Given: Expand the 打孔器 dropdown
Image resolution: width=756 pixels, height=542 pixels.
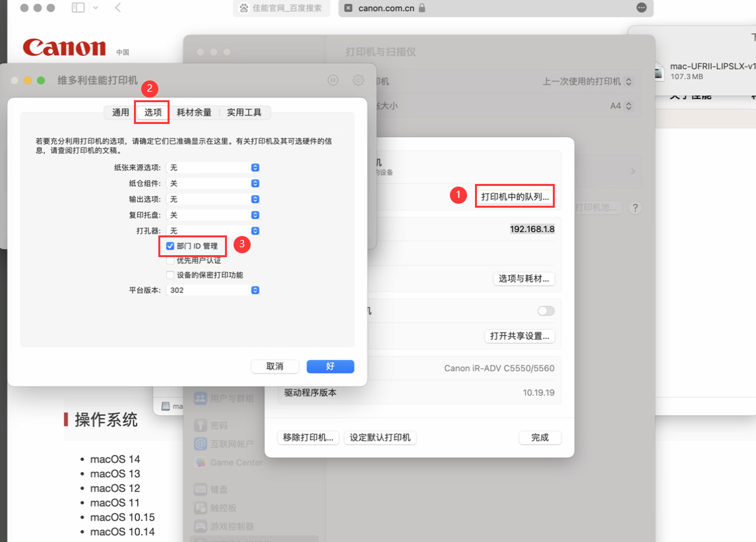Looking at the screenshot, I should 213,231.
